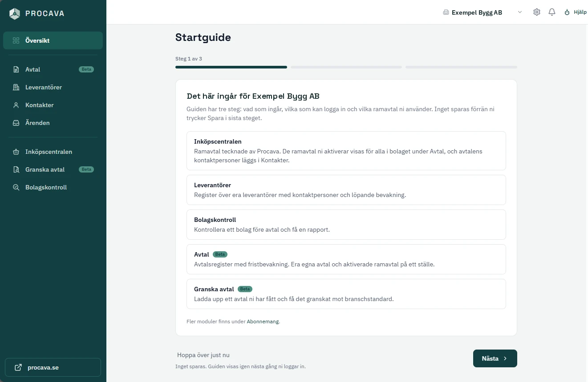Viewport: 588px width, 382px height.
Task: Click the Inköpscentralen module card
Action: [x=346, y=151]
